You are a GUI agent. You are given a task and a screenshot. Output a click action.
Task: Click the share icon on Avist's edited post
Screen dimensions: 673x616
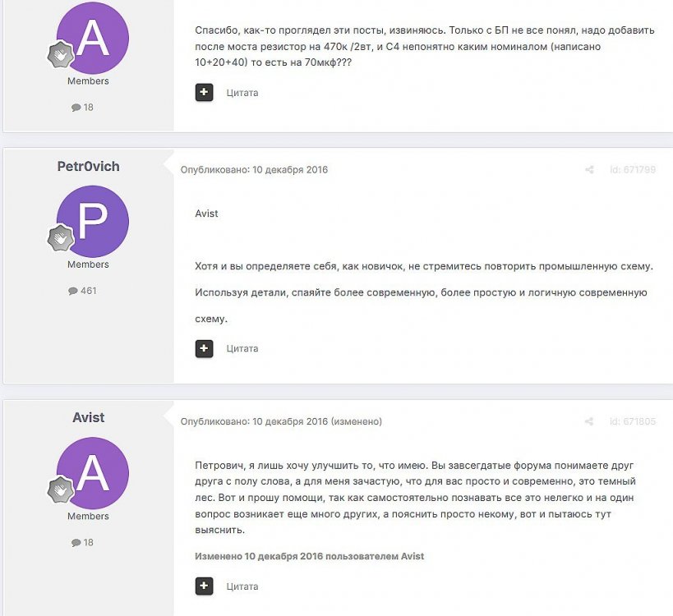pyautogui.click(x=589, y=421)
